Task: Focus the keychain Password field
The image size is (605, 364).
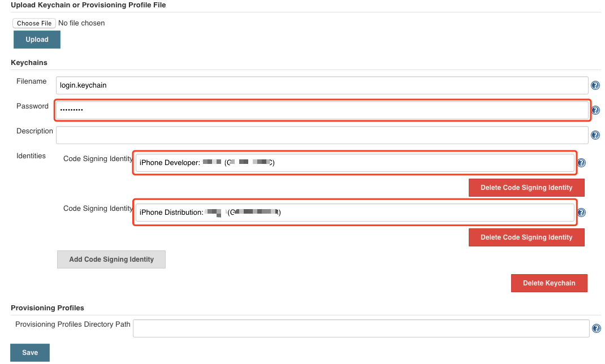Action: [x=322, y=110]
